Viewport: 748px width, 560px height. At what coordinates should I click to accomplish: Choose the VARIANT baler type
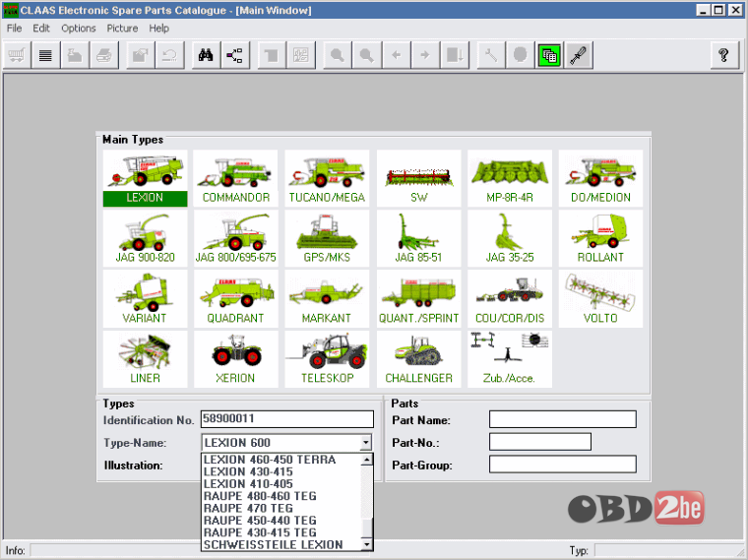click(x=145, y=298)
